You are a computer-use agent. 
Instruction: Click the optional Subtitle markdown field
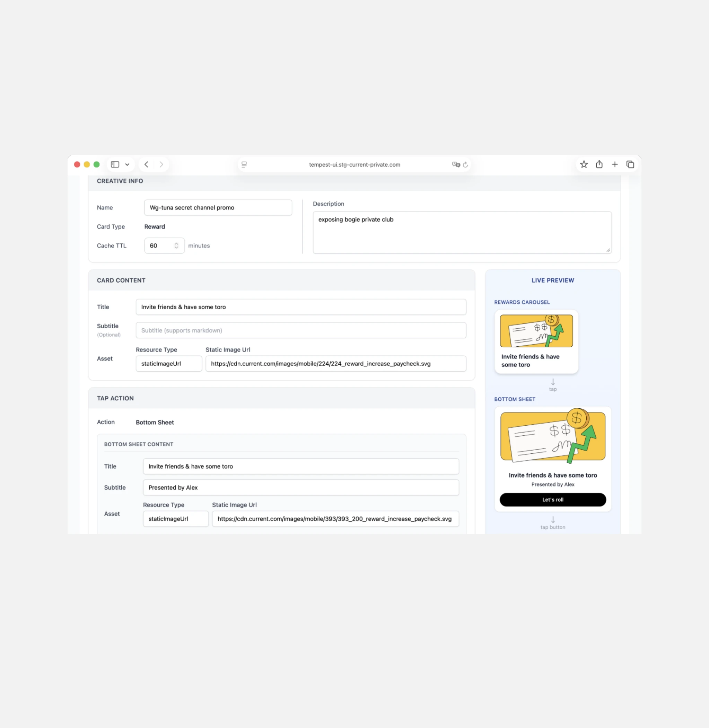click(301, 330)
